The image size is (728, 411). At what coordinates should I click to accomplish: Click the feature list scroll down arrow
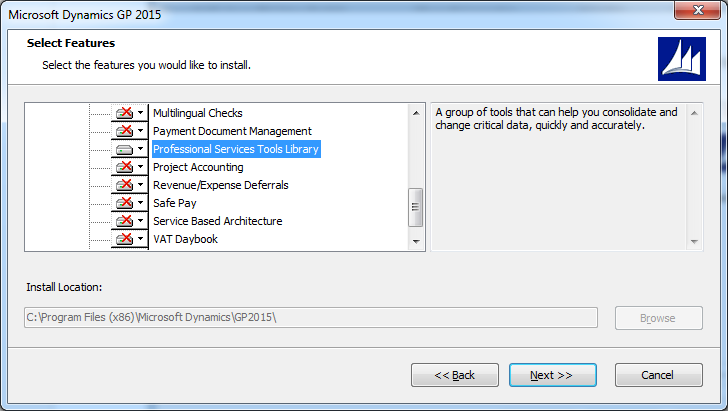coord(416,241)
